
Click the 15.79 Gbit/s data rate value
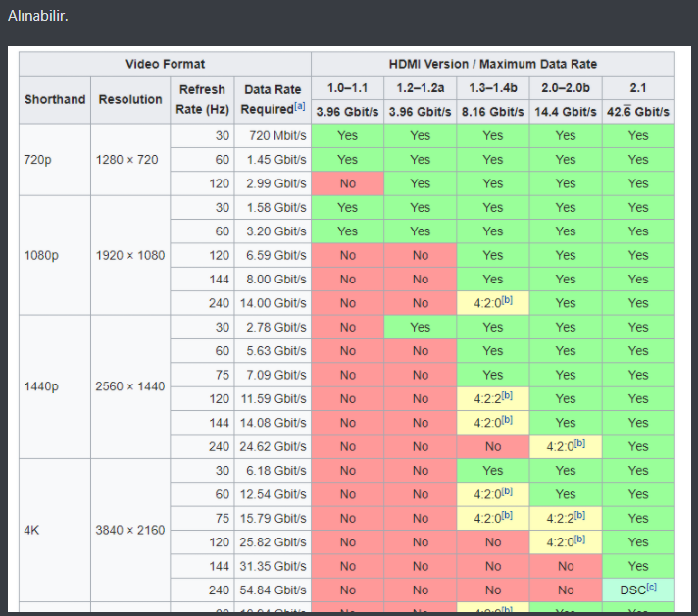coord(274,519)
